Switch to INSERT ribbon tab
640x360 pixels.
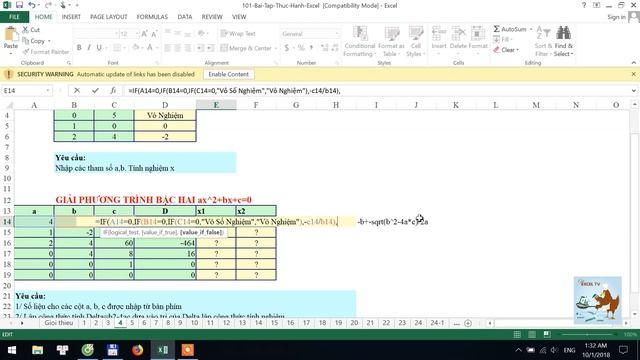pos(71,17)
